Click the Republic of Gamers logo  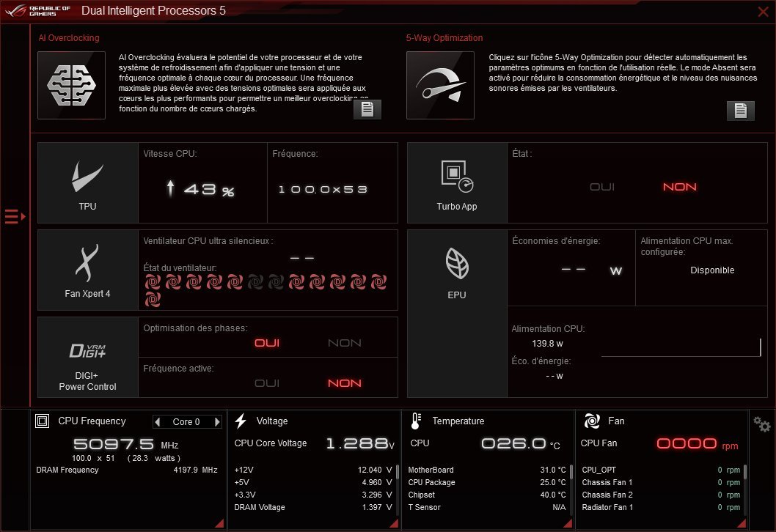[x=37, y=11]
